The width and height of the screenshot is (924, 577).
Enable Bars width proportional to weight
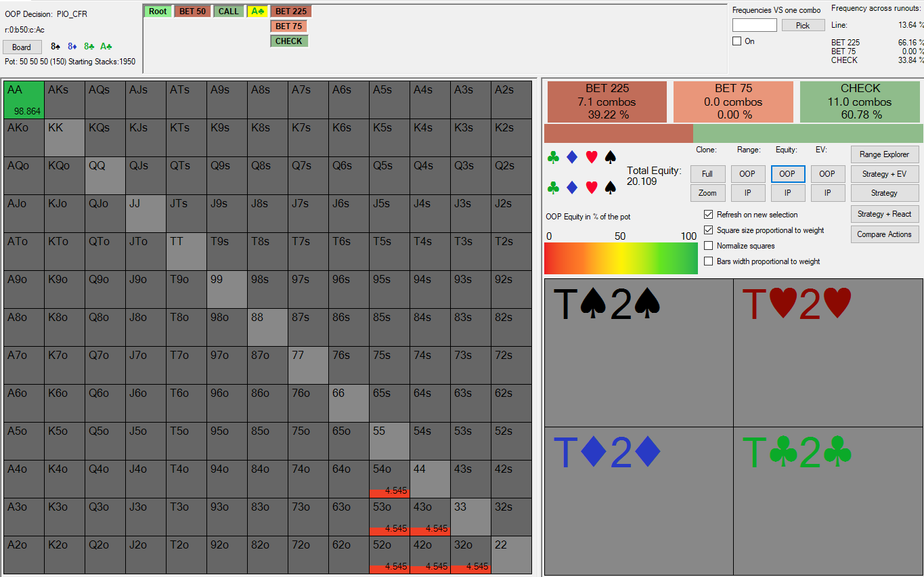click(x=709, y=261)
